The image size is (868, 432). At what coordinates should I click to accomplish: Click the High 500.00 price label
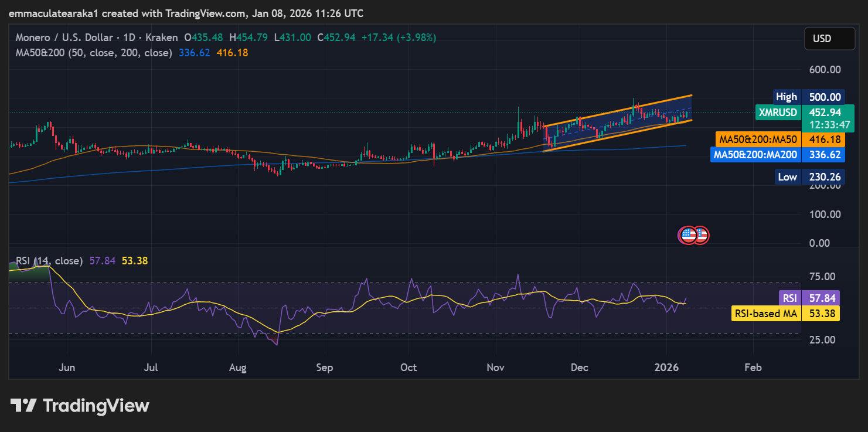[x=787, y=97]
